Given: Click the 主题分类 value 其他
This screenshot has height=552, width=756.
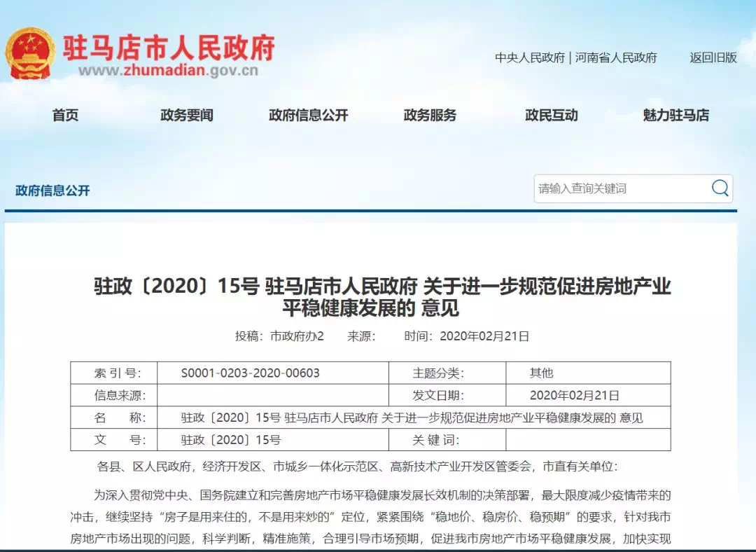Looking at the screenshot, I should click(x=541, y=373).
